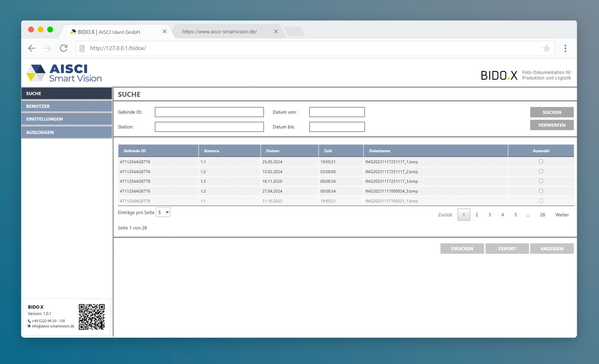
Task: Close the aisci-smartvision.de tab
Action: [276, 31]
